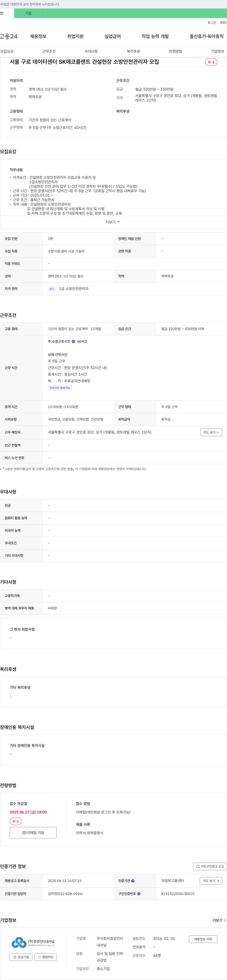
Task: Click 기업규모 value 중소기업
Action: pyautogui.click(x=103, y=969)
